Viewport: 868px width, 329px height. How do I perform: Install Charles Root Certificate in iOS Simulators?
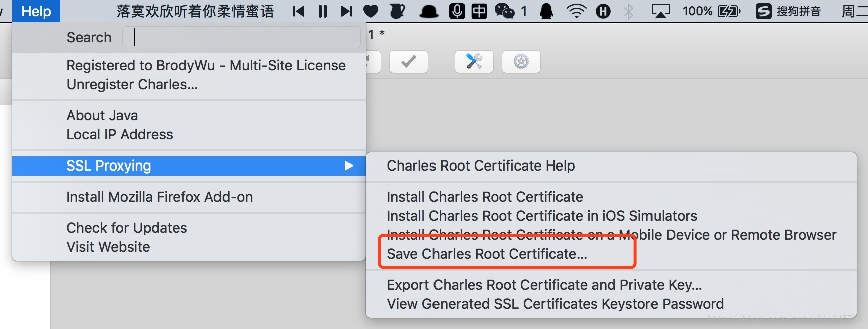[x=611, y=216]
